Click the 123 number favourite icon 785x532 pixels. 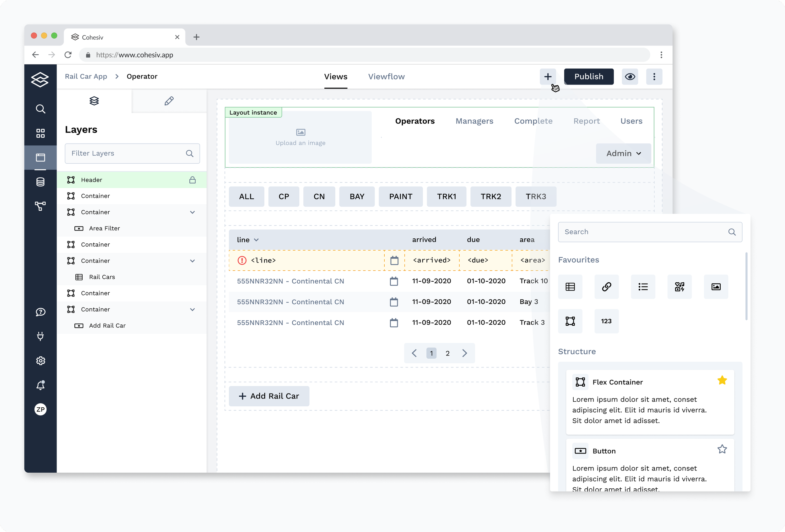tap(606, 321)
